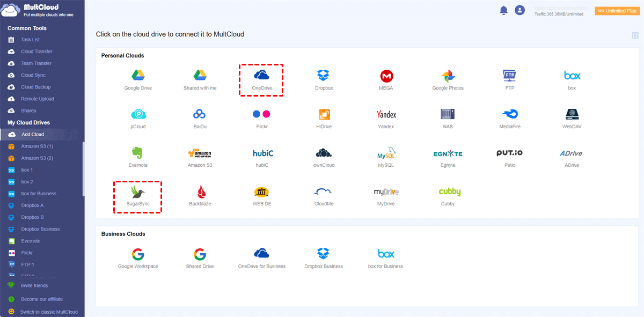
Task: Connect Google Drive personal cloud
Action: point(138,79)
